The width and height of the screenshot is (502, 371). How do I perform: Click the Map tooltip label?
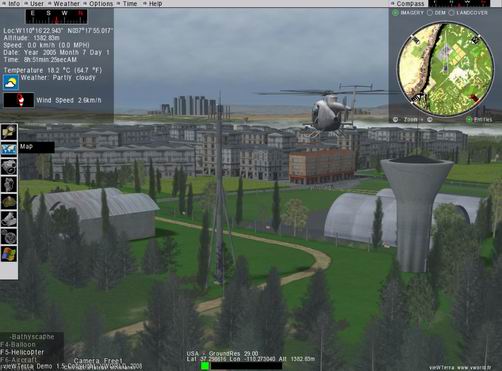coord(36,147)
